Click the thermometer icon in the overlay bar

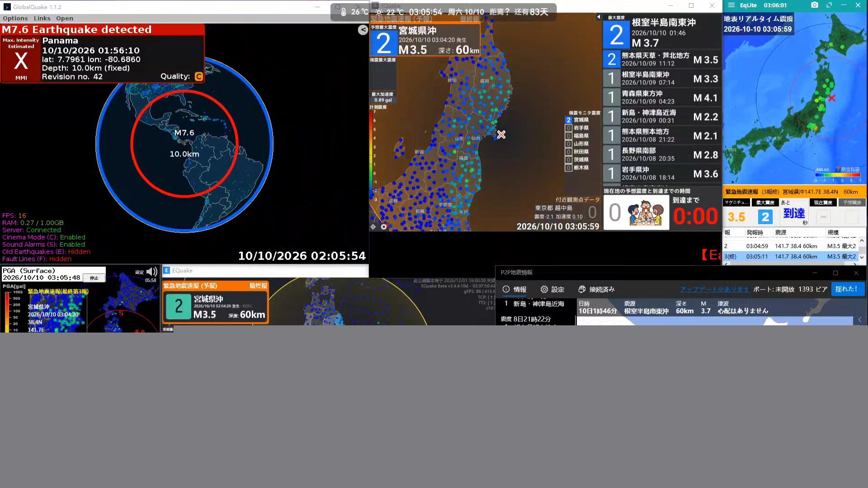pyautogui.click(x=344, y=12)
